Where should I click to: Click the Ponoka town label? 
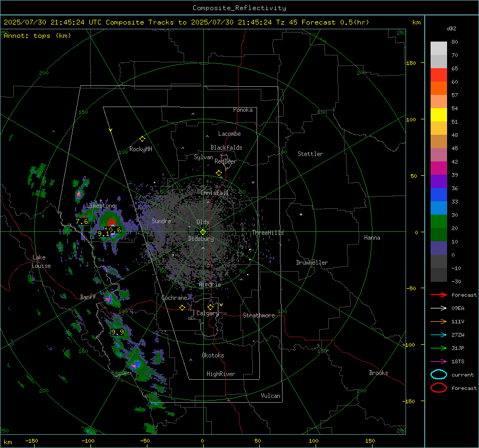point(243,110)
